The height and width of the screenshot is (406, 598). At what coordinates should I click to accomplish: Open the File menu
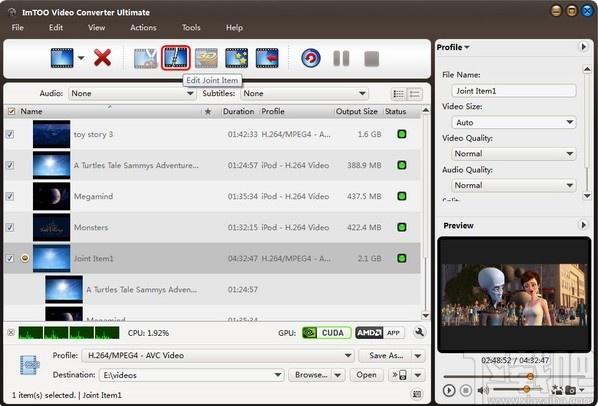pyautogui.click(x=18, y=27)
